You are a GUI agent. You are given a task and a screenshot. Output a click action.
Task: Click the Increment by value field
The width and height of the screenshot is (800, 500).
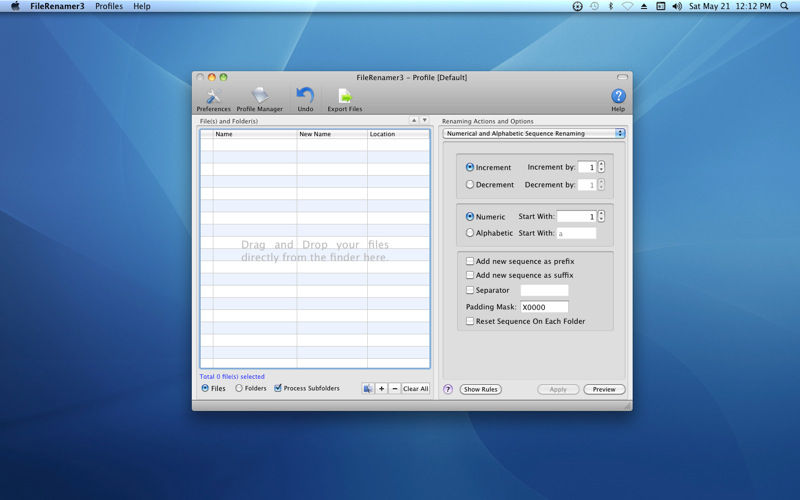587,167
